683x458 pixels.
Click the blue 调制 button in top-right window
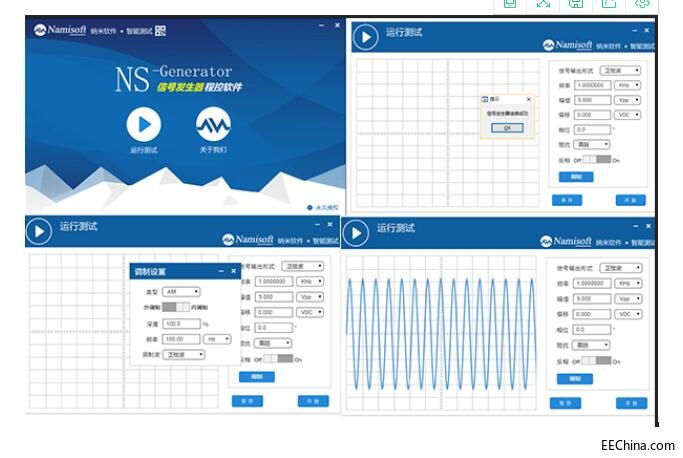click(575, 176)
